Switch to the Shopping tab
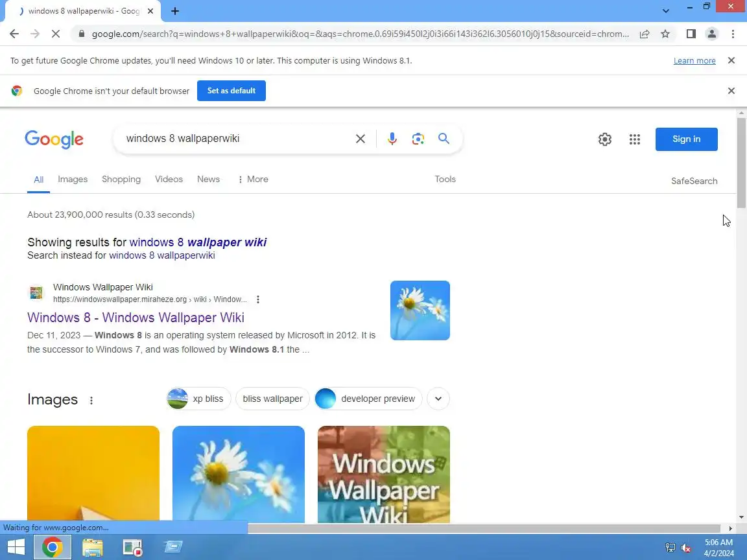Image resolution: width=747 pixels, height=560 pixels. [121, 179]
